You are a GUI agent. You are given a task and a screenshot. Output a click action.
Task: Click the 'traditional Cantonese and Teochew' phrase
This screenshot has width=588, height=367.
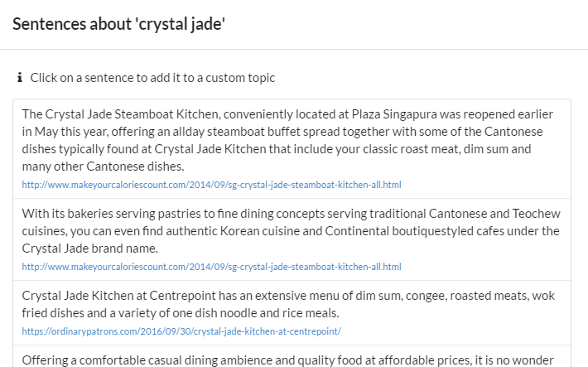465,214
